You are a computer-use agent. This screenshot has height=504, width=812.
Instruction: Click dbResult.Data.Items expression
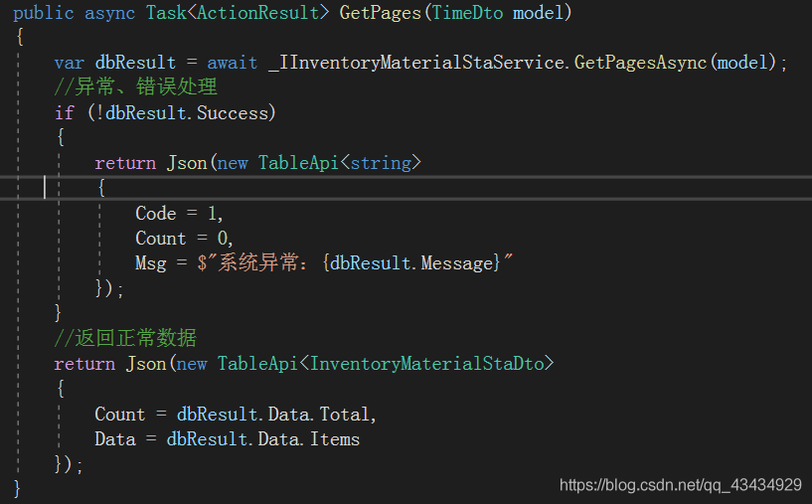tap(262, 439)
